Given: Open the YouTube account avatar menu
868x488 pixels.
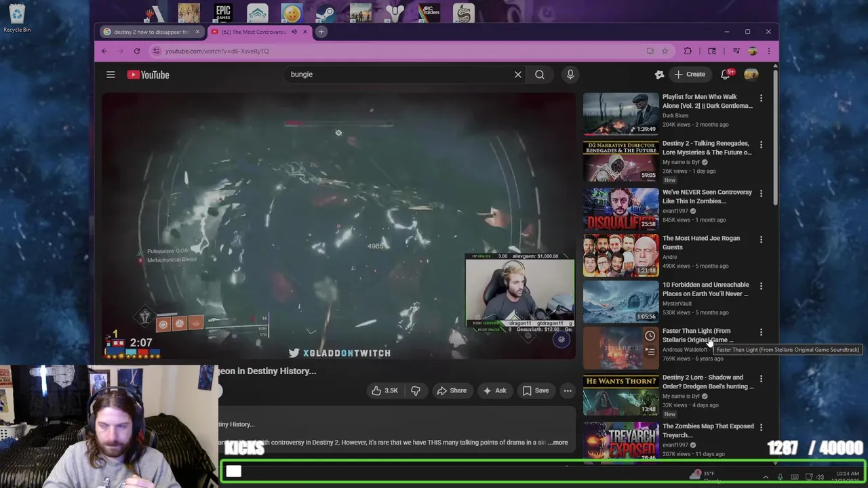Looking at the screenshot, I should tap(751, 75).
